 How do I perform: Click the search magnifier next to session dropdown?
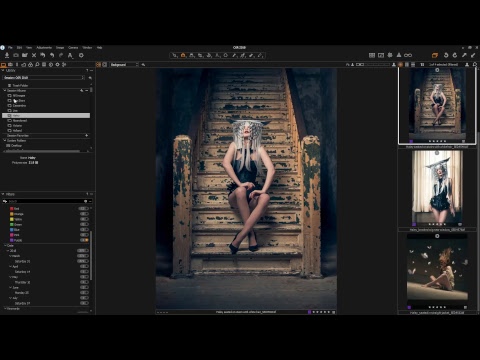(x=90, y=78)
